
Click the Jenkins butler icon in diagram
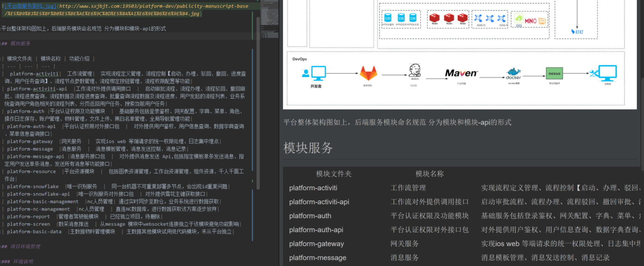pyautogui.click(x=415, y=71)
